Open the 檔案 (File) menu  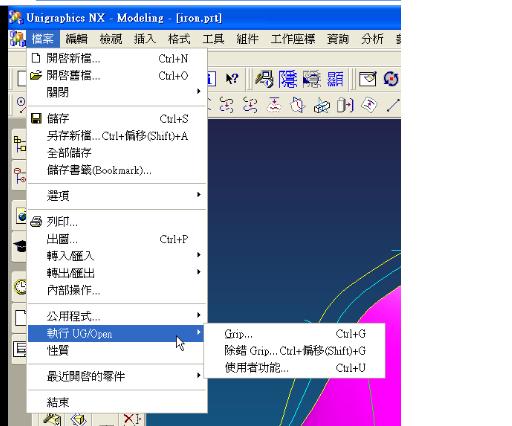pos(43,39)
